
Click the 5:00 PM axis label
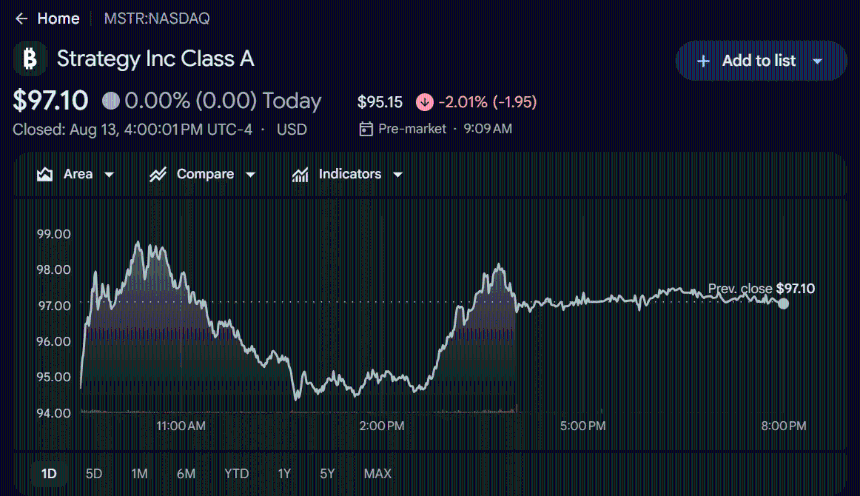[x=582, y=426]
